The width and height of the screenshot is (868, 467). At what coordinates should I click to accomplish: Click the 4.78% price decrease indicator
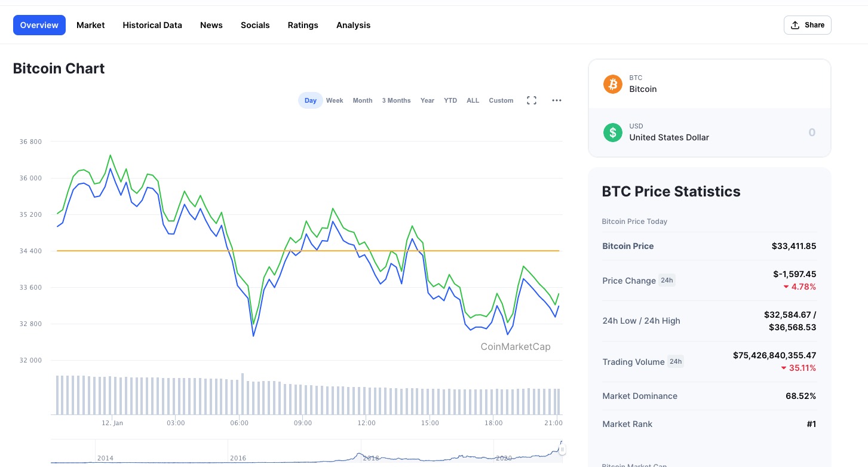click(799, 287)
